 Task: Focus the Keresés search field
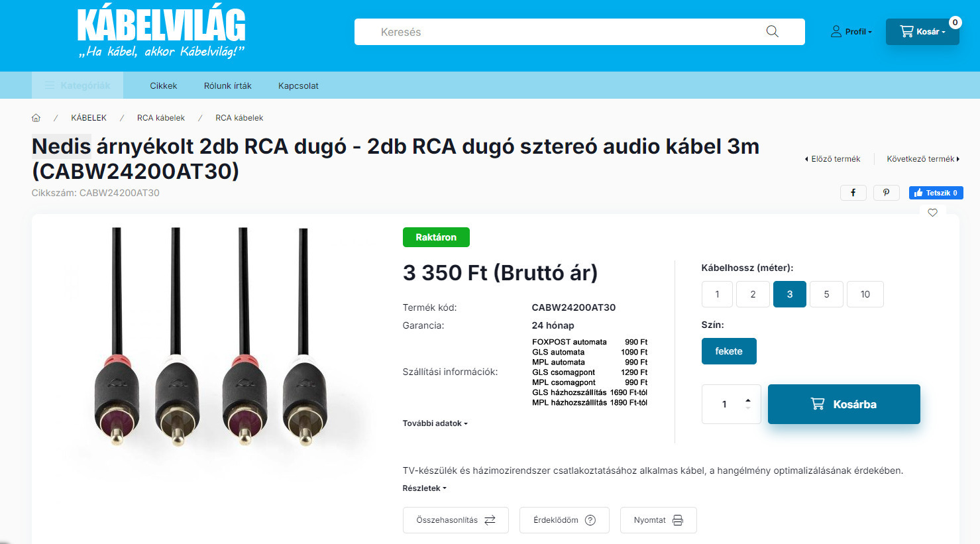pos(570,32)
